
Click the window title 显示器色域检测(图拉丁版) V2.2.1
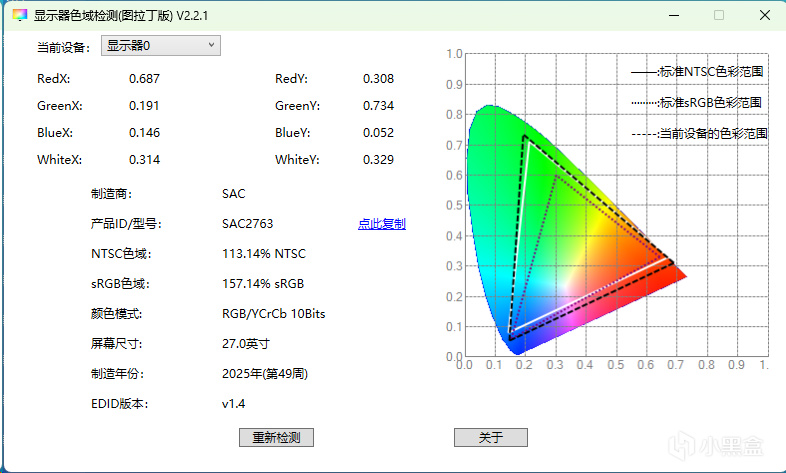pos(121,16)
